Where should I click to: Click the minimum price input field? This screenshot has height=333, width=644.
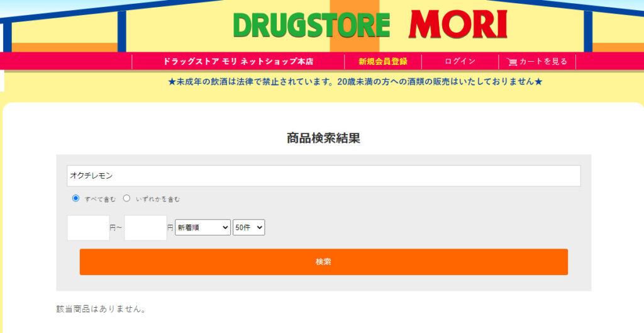click(88, 228)
